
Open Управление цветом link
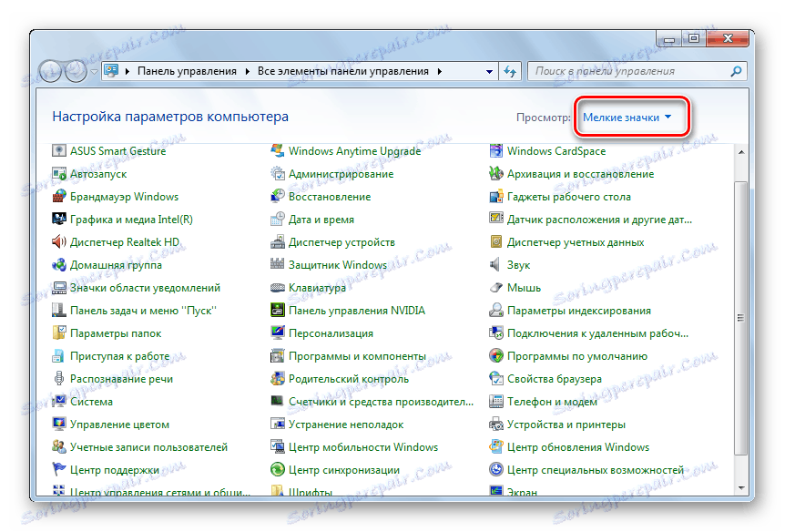pyautogui.click(x=119, y=425)
